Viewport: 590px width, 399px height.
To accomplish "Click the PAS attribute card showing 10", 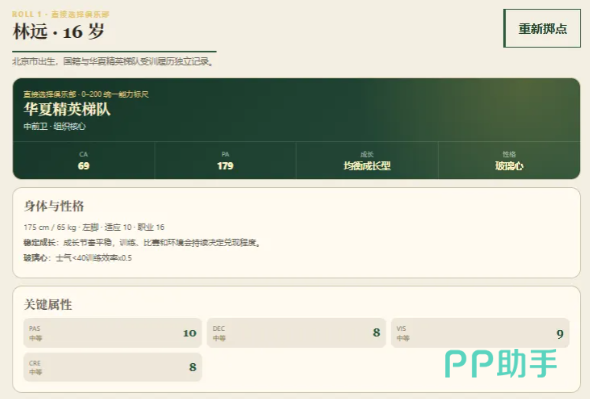I will tap(113, 333).
